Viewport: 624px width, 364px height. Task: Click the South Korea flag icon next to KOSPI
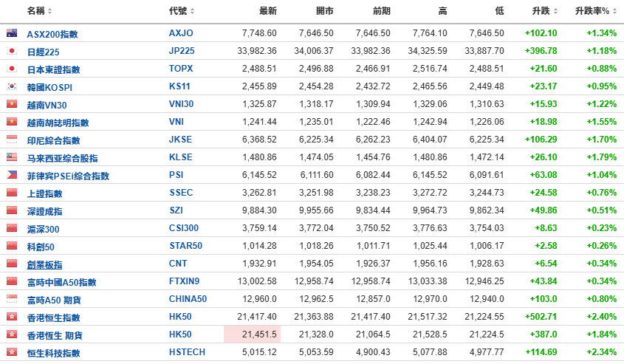pos(11,86)
